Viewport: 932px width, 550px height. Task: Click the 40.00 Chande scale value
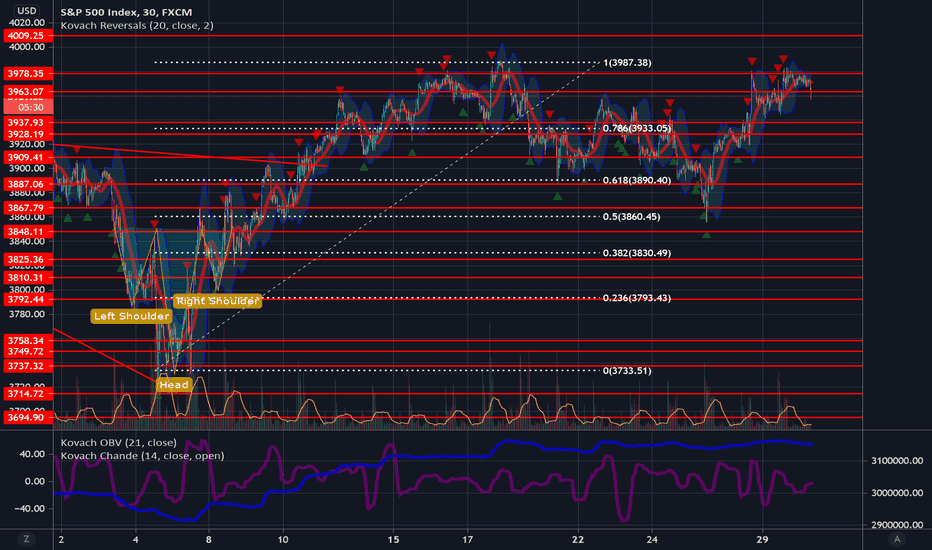tap(34, 454)
